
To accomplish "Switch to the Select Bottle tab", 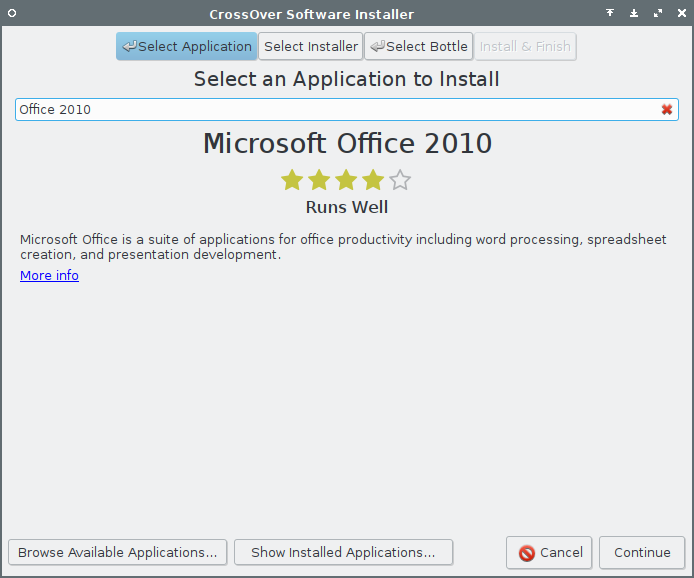I will tap(419, 46).
